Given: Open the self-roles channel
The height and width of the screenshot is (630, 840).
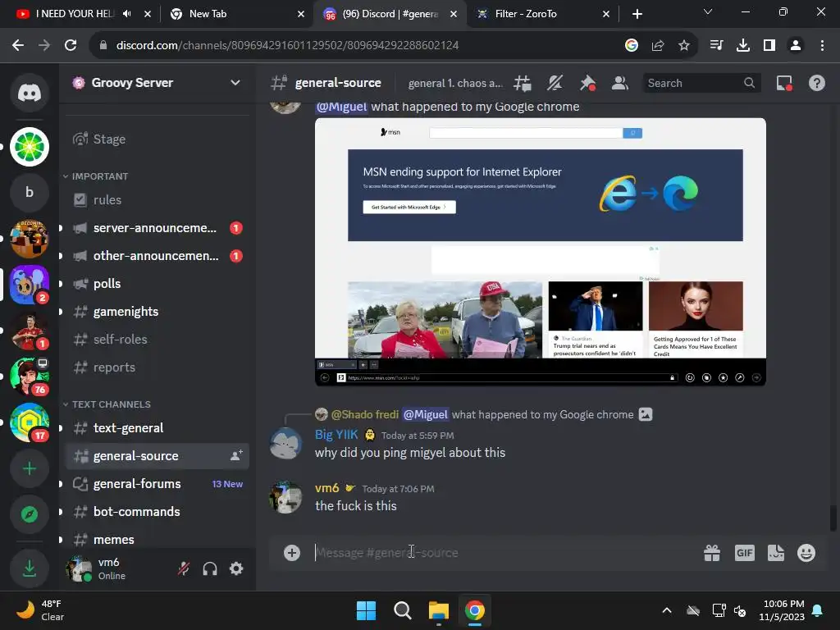Looking at the screenshot, I should [x=157, y=339].
